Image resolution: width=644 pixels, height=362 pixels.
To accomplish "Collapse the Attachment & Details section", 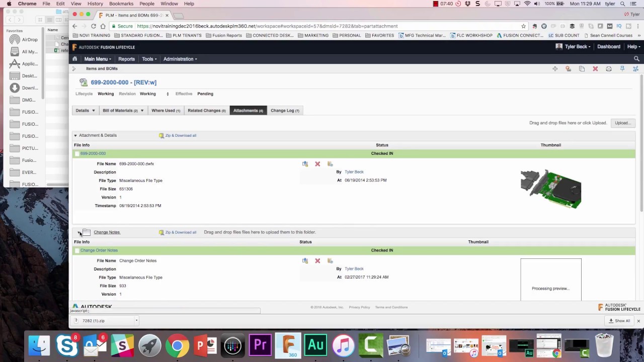I will [75, 135].
